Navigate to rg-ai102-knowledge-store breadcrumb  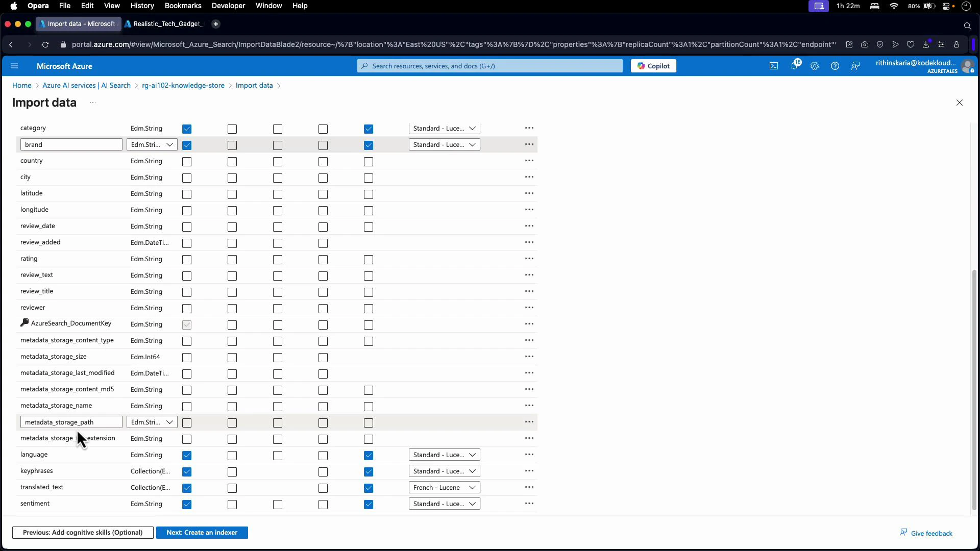(x=183, y=85)
